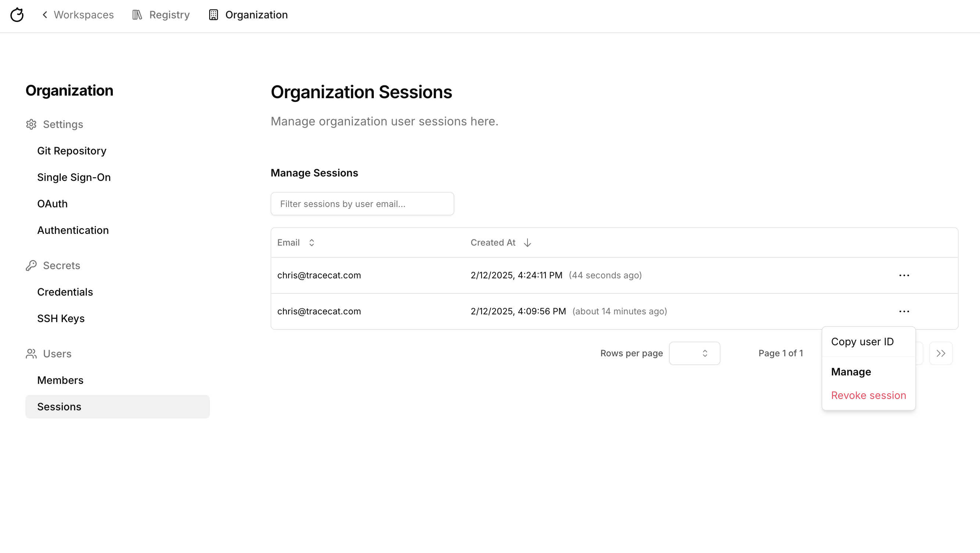Click the Secrets key icon

tap(31, 265)
